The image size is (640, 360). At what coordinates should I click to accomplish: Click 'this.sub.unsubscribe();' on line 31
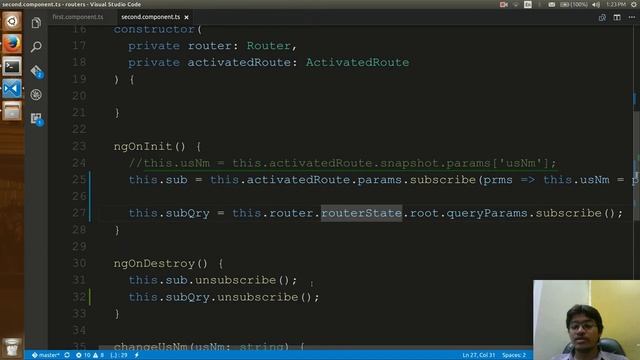pyautogui.click(x=213, y=280)
